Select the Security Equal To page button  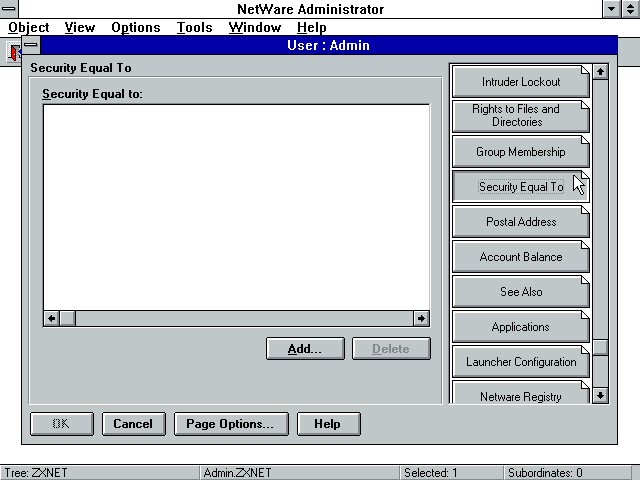(521, 187)
